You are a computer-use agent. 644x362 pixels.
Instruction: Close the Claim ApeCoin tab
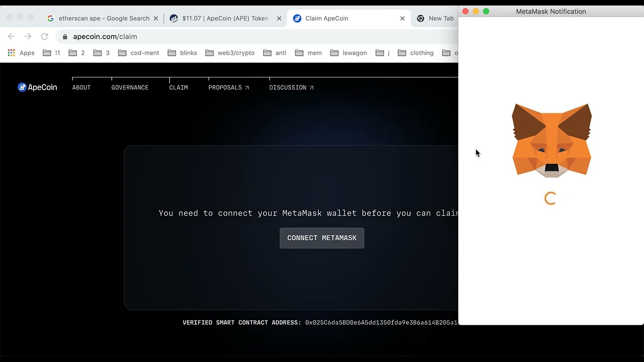coord(403,18)
